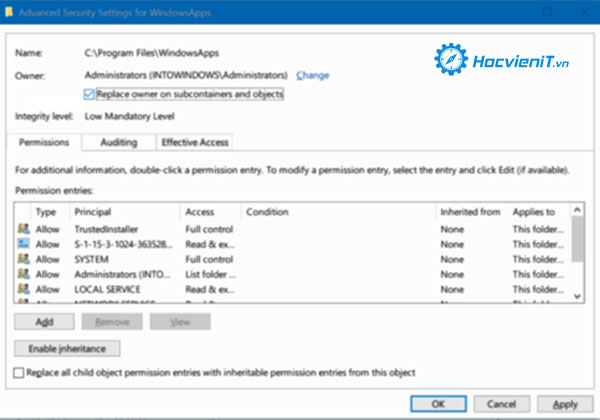Click the LOCAL SERVICE row user-group icon
The image size is (600, 420).
tap(23, 289)
